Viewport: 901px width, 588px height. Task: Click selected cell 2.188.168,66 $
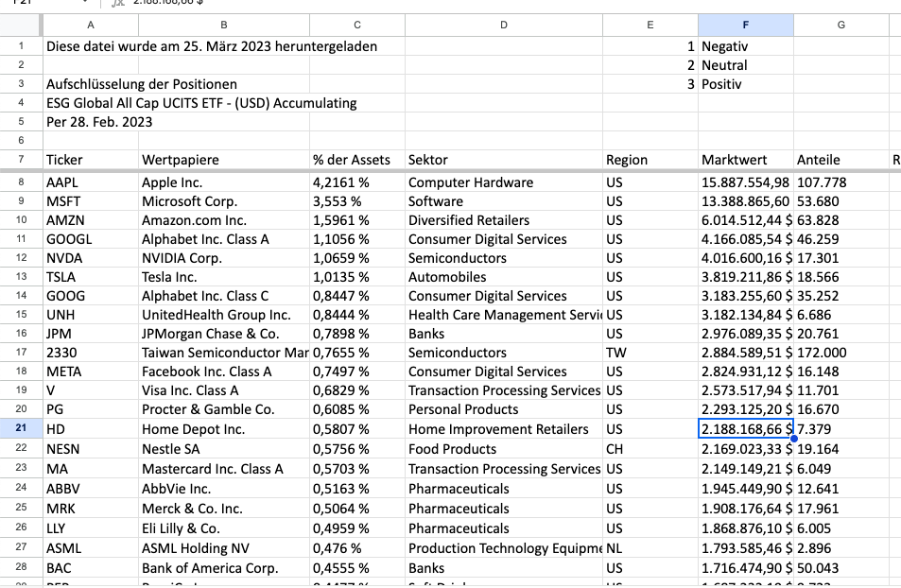coord(746,429)
